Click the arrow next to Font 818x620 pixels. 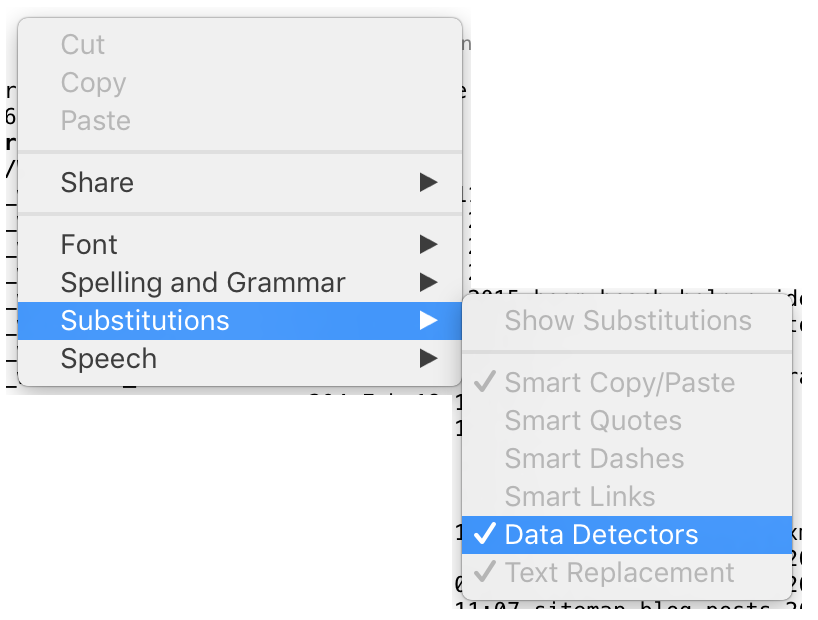pyautogui.click(x=428, y=244)
